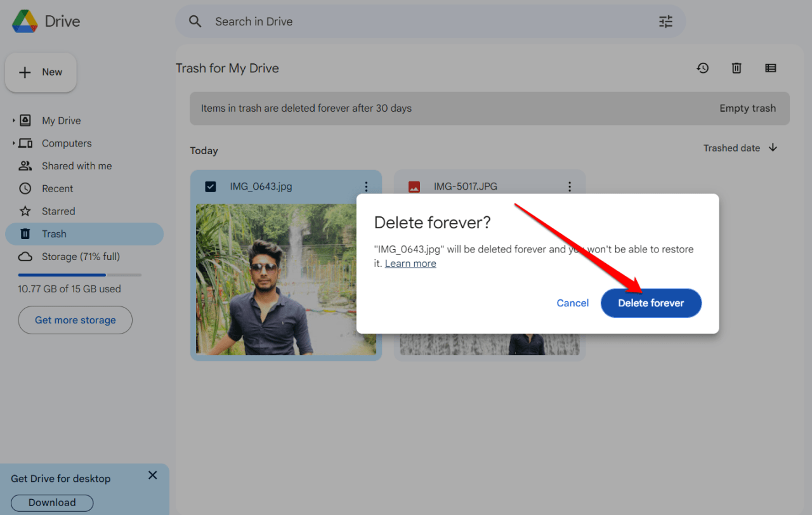Open the Learn more link
This screenshot has width=812, height=515.
[410, 263]
